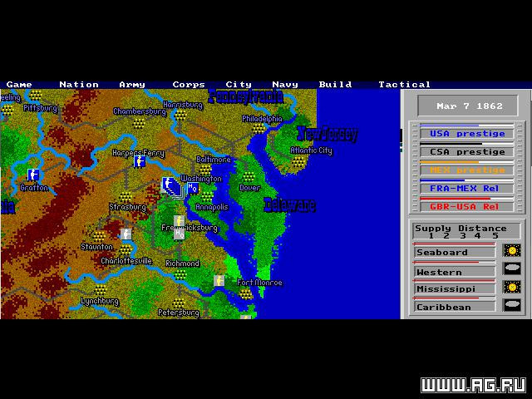
Task: Select the Mississippi theater button
Action: pyautogui.click(x=455, y=288)
